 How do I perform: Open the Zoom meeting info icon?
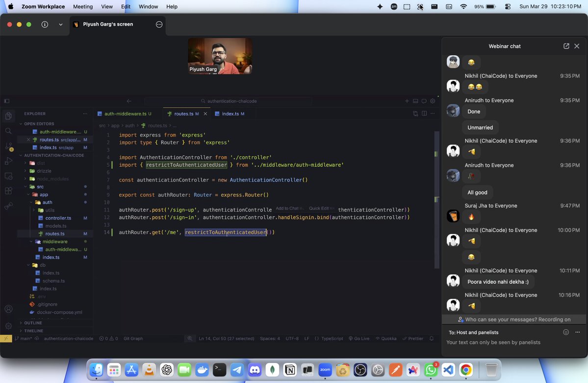[45, 25]
